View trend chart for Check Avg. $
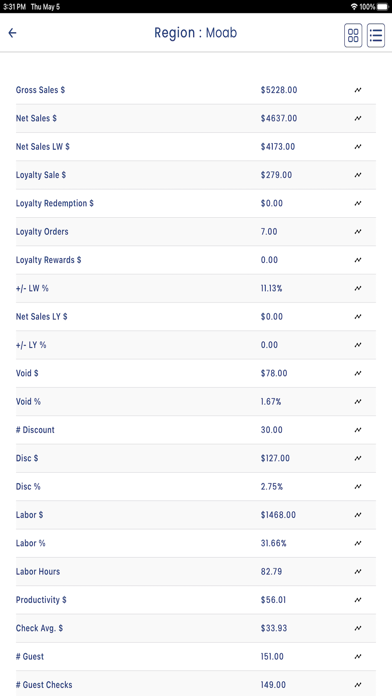 click(358, 628)
